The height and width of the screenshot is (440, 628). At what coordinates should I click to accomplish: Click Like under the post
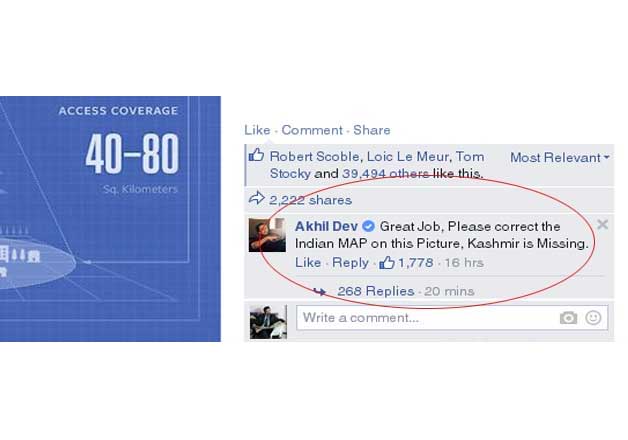coord(257,130)
